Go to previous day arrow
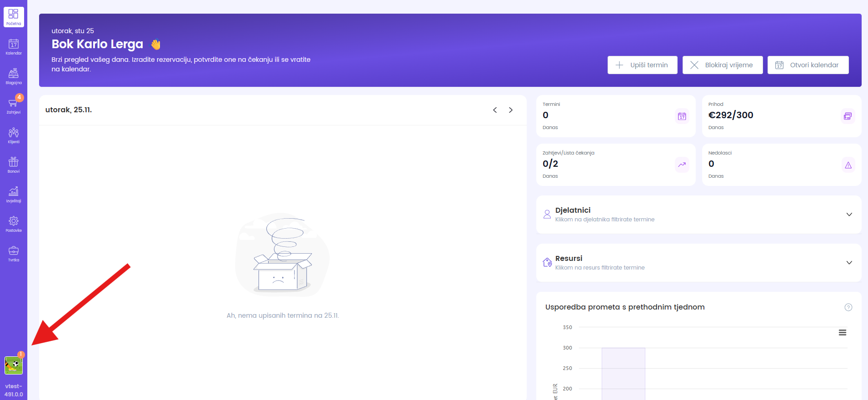 [x=495, y=110]
